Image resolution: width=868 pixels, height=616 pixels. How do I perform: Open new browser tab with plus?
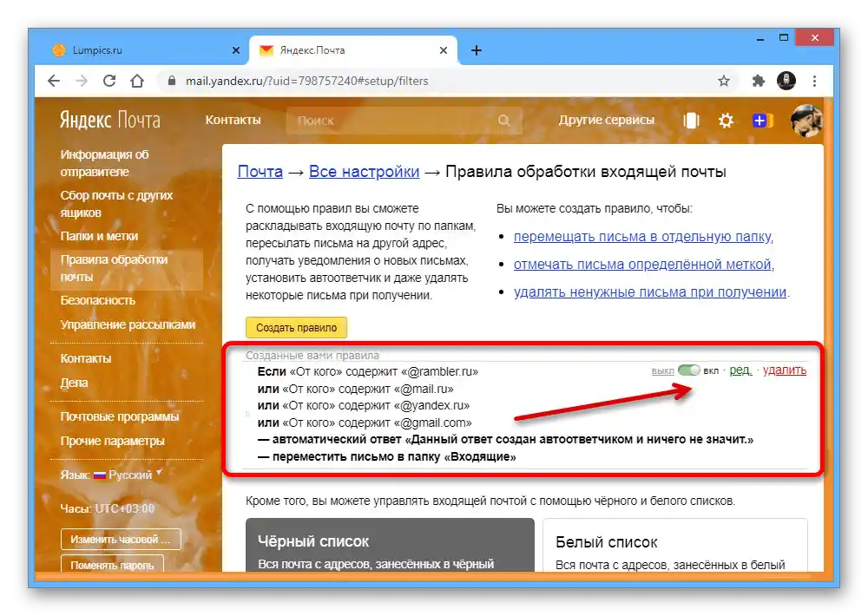click(x=476, y=50)
